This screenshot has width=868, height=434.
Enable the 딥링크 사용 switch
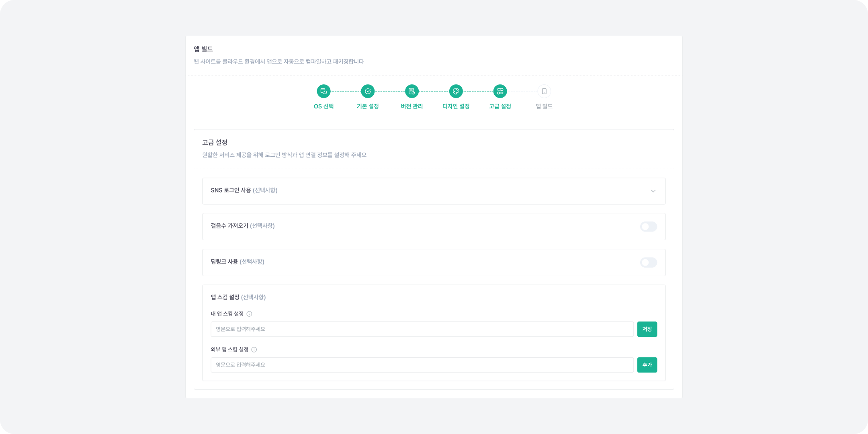pyautogui.click(x=649, y=262)
